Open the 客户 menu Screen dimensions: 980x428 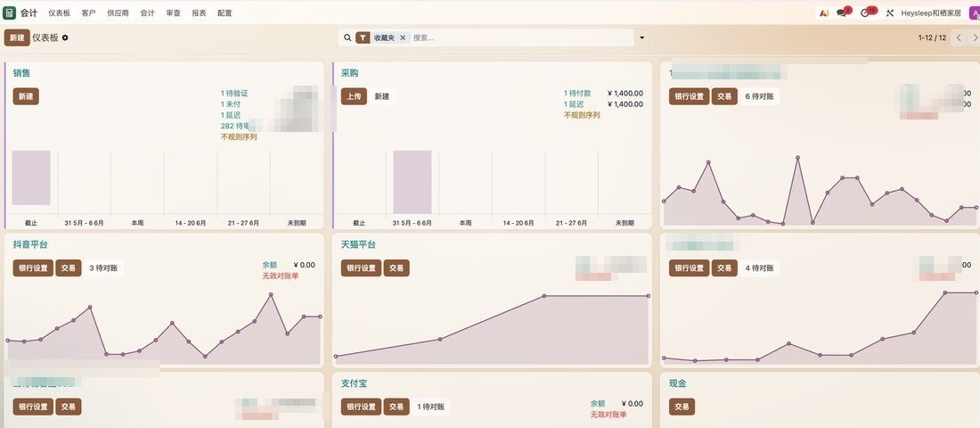(89, 12)
